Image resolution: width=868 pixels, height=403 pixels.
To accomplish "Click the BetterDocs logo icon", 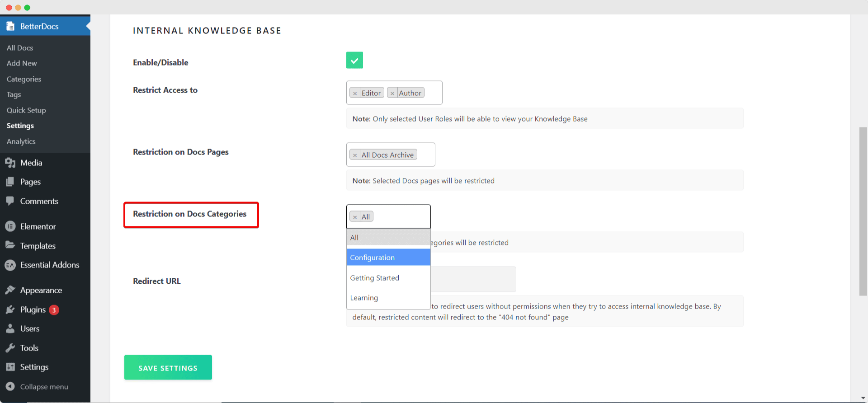I will [x=10, y=26].
